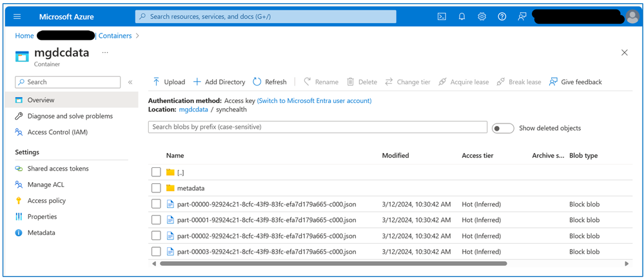644x278 pixels.
Task: Click Give feedback in the toolbar
Action: coord(576,82)
